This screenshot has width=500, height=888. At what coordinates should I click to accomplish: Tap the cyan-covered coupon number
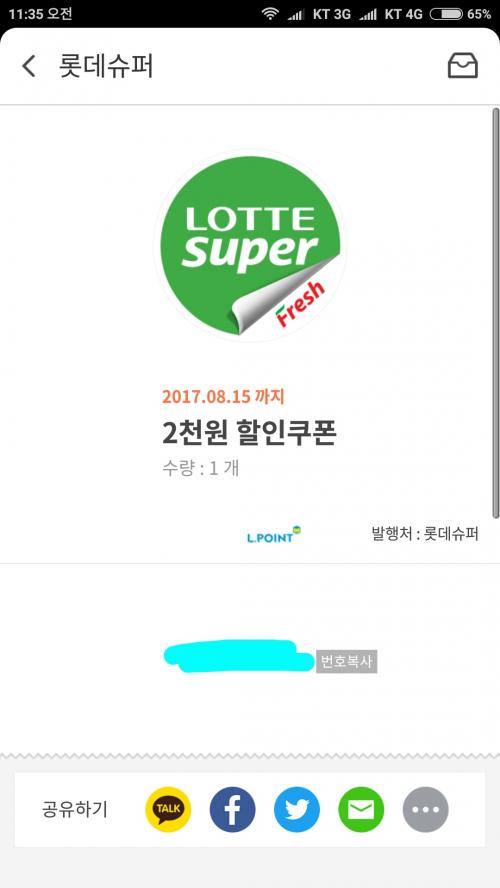(x=238, y=656)
